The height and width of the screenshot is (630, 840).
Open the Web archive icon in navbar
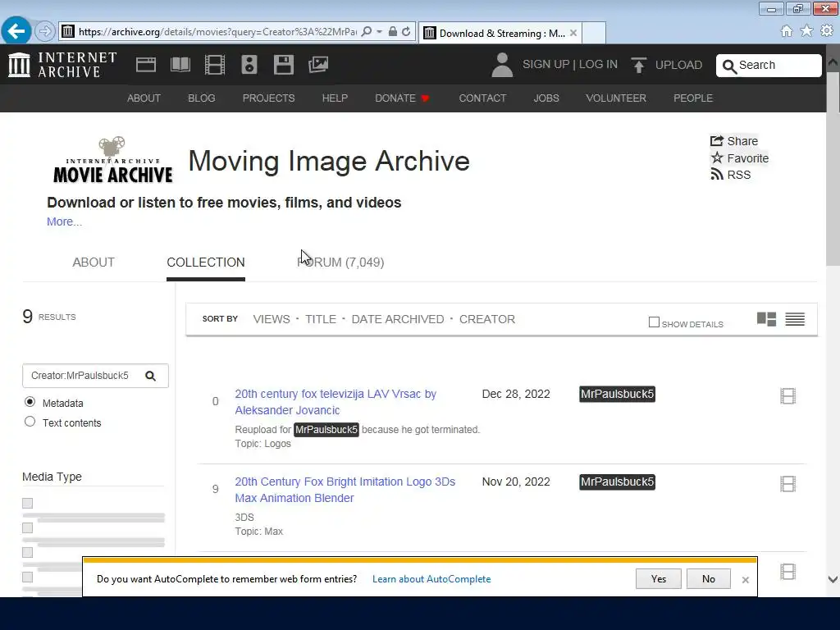coord(146,65)
